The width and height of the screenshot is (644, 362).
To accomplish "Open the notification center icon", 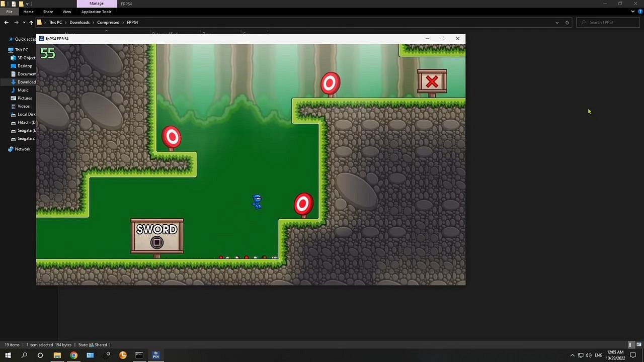I will coord(633,355).
